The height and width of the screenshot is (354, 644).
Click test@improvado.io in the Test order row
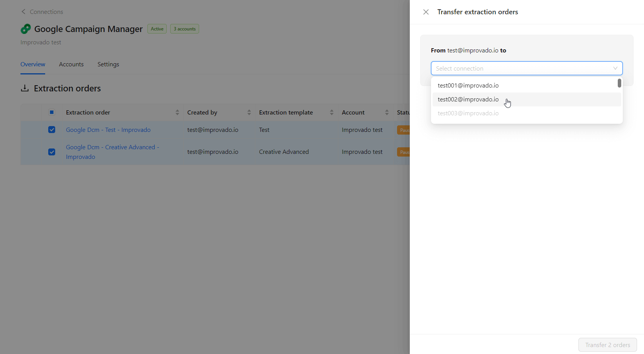click(x=213, y=130)
